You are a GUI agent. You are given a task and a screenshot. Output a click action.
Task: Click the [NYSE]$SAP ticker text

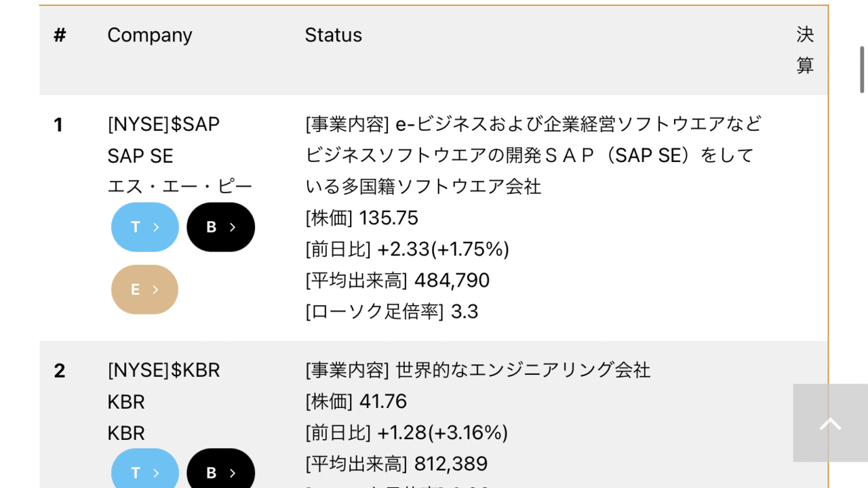pyautogui.click(x=163, y=125)
